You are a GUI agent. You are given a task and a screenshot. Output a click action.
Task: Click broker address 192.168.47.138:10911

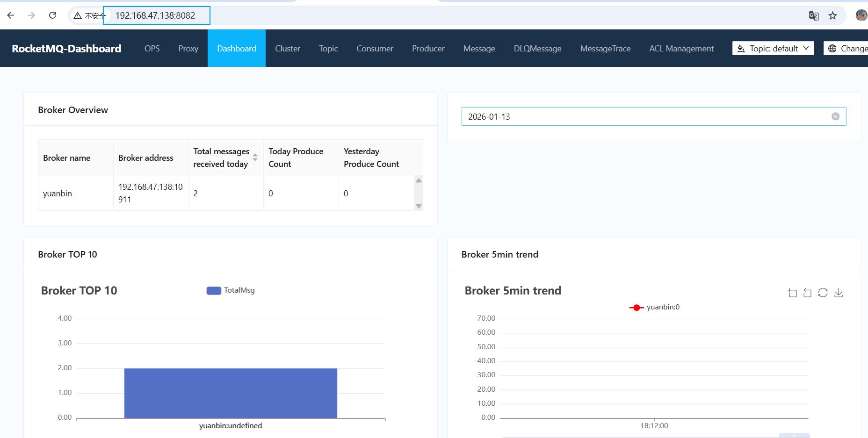pyautogui.click(x=151, y=193)
